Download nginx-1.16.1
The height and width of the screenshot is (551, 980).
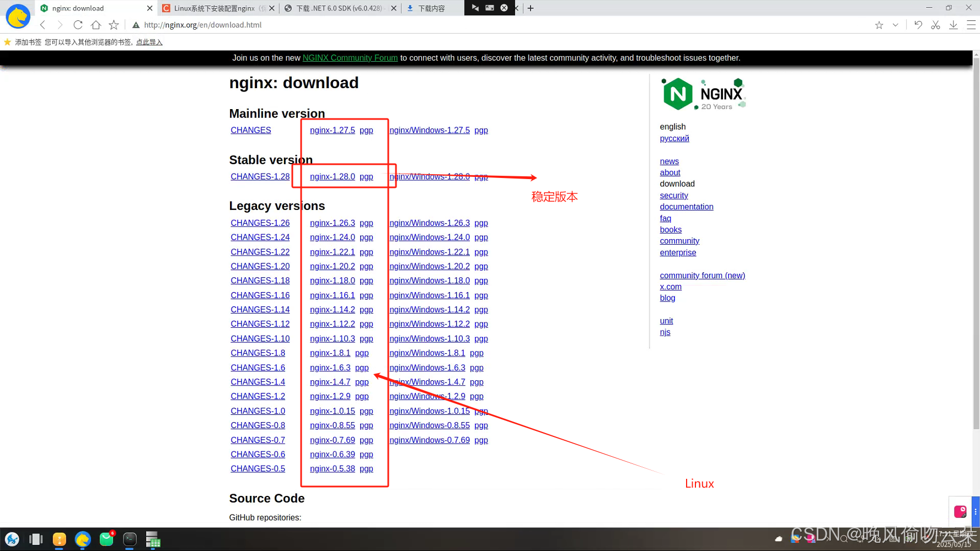(x=333, y=295)
